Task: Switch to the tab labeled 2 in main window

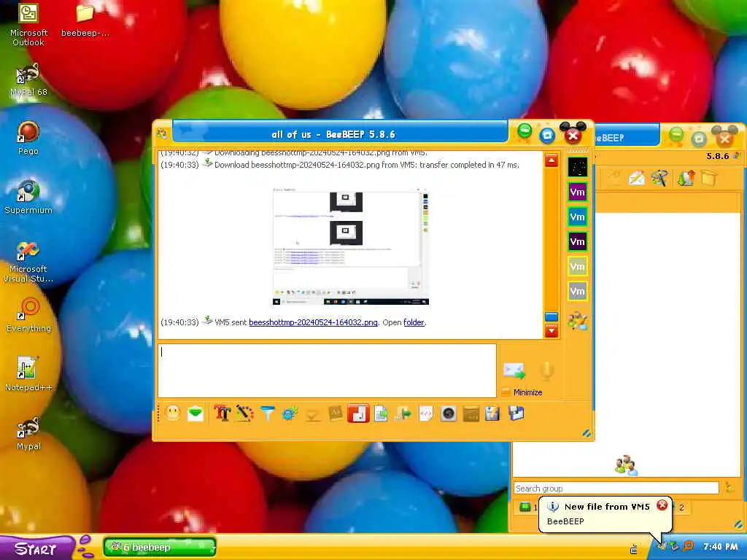Action: click(x=681, y=507)
